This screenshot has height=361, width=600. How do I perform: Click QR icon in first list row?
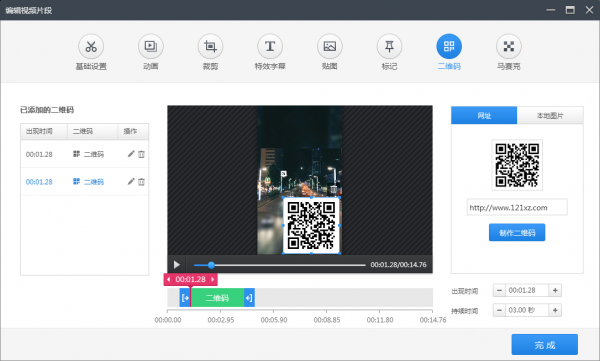(77, 154)
